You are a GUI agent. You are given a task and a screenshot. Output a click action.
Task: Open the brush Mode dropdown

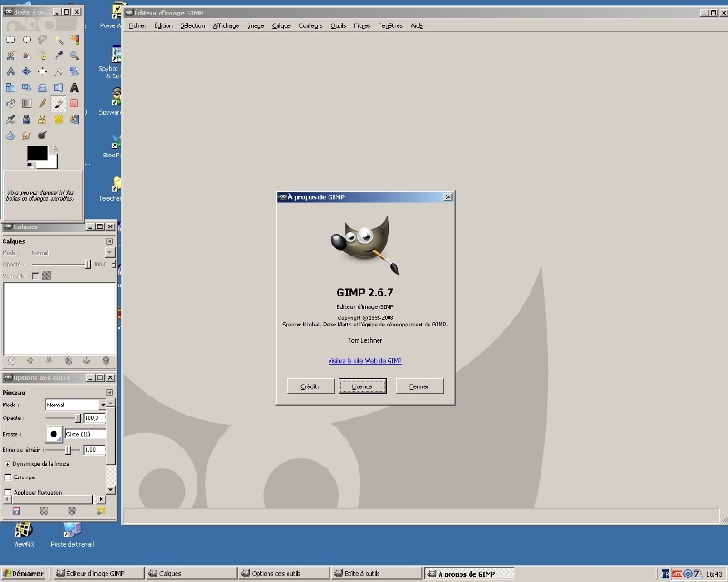point(76,405)
